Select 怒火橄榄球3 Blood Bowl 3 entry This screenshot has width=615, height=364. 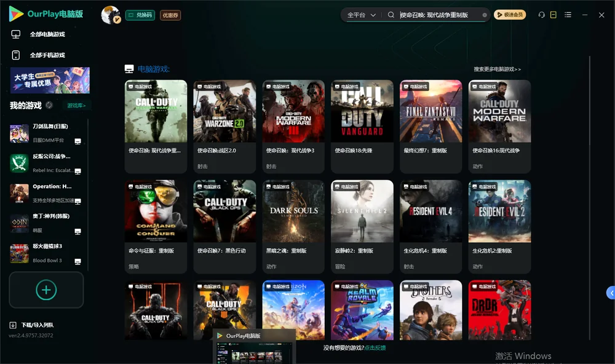[46, 253]
